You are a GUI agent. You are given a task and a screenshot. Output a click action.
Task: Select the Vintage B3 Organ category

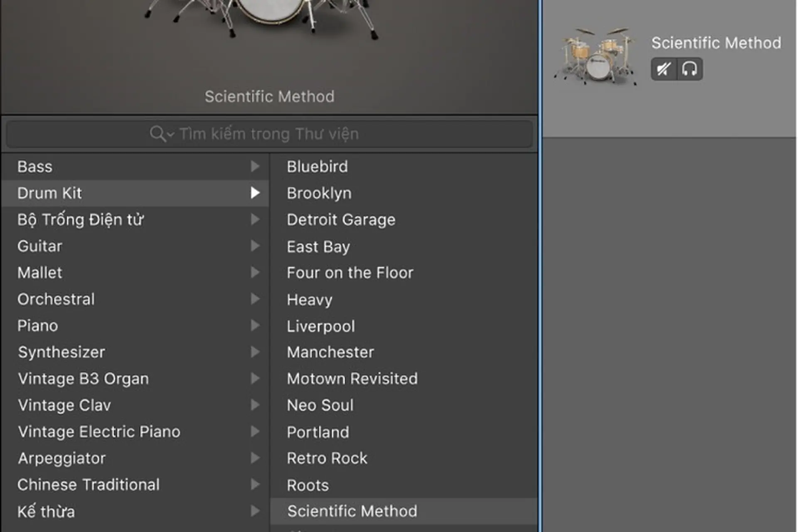135,379
